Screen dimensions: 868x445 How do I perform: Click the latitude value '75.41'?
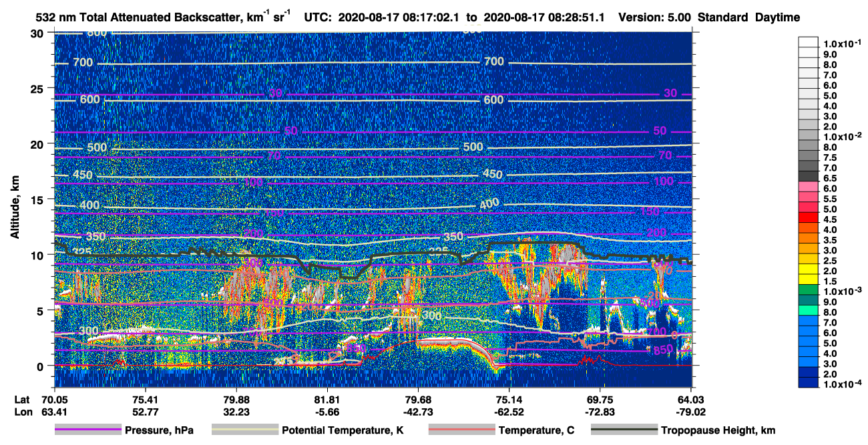pos(145,400)
